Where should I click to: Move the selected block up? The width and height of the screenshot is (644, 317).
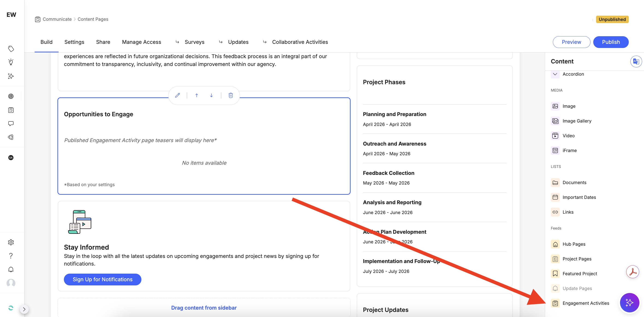pos(197,95)
